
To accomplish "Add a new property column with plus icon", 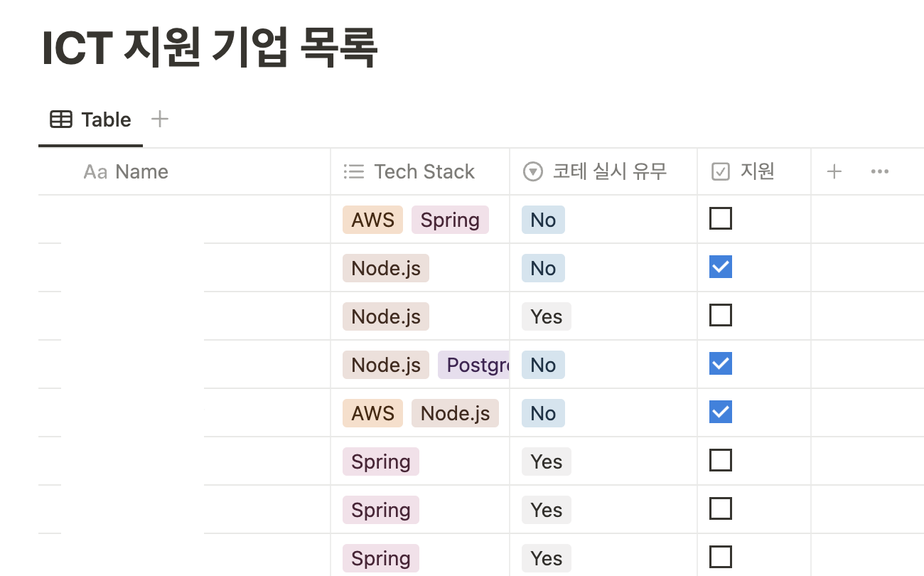I will 834,171.
